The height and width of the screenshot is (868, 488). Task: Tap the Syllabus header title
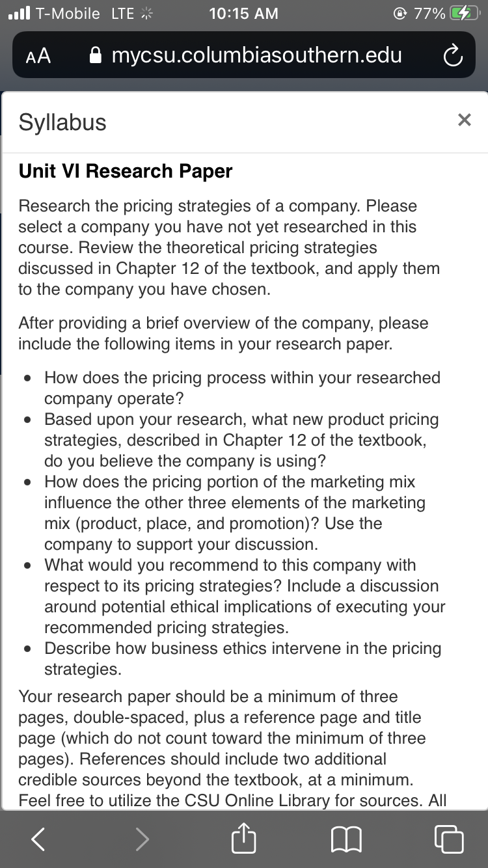click(x=62, y=122)
